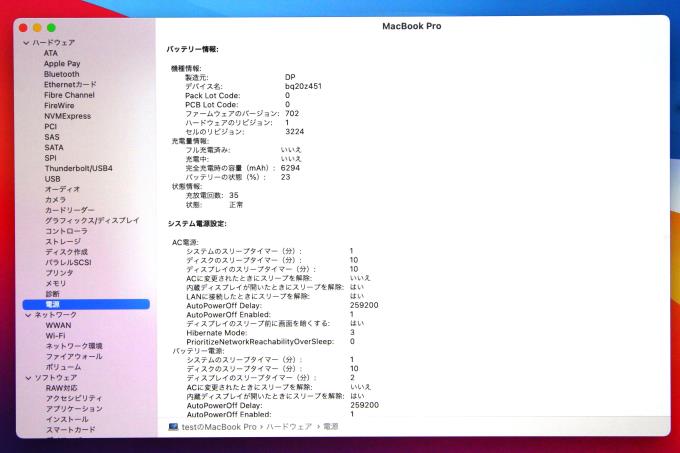Click the cell revision value 3224
This screenshot has height=453, width=680.
[x=294, y=131]
